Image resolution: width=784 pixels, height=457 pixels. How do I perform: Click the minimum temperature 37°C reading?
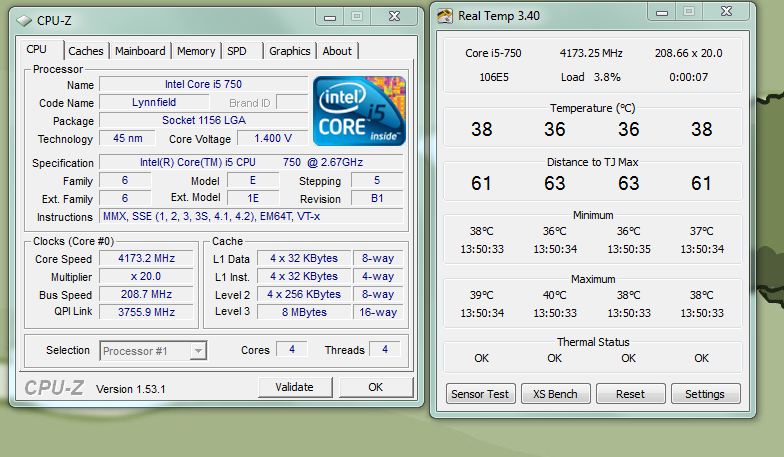tap(702, 231)
